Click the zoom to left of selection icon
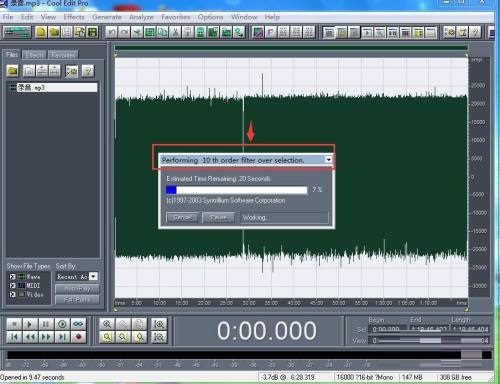Screen dimensions: 500x384 [123, 337]
